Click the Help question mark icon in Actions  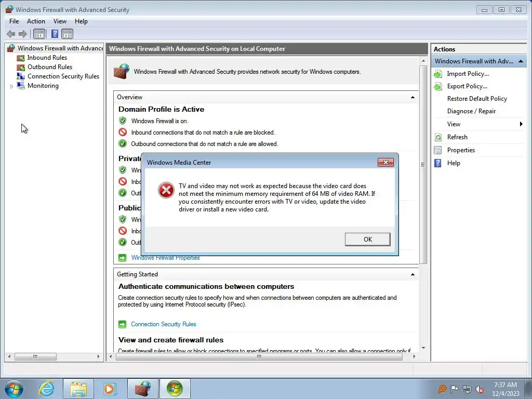click(438, 163)
